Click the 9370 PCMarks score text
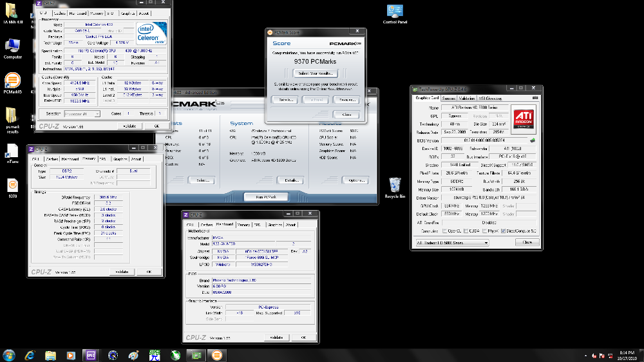This screenshot has width=644, height=362. click(x=315, y=62)
